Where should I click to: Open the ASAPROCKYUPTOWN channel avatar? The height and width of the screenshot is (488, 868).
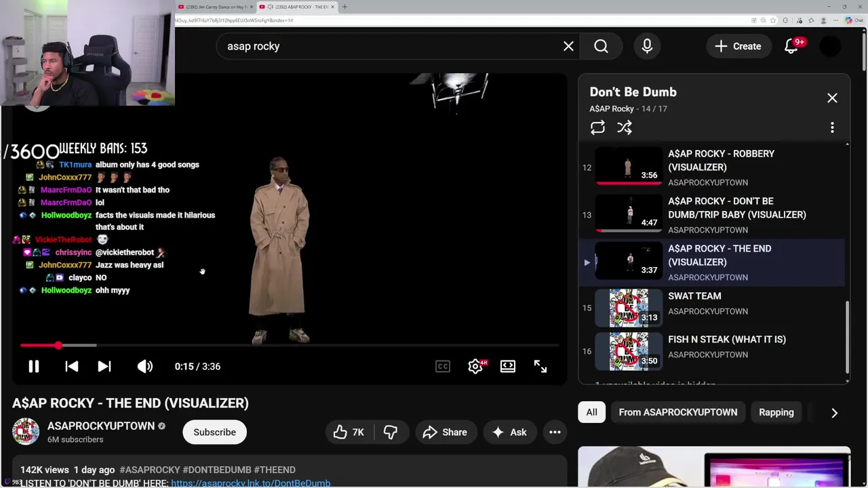(26, 432)
